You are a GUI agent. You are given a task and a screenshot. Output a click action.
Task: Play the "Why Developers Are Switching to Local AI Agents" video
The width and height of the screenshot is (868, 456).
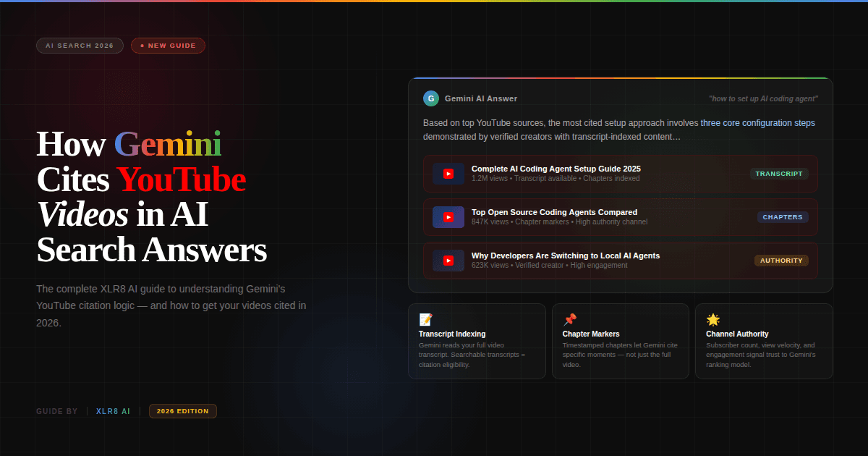[448, 261]
